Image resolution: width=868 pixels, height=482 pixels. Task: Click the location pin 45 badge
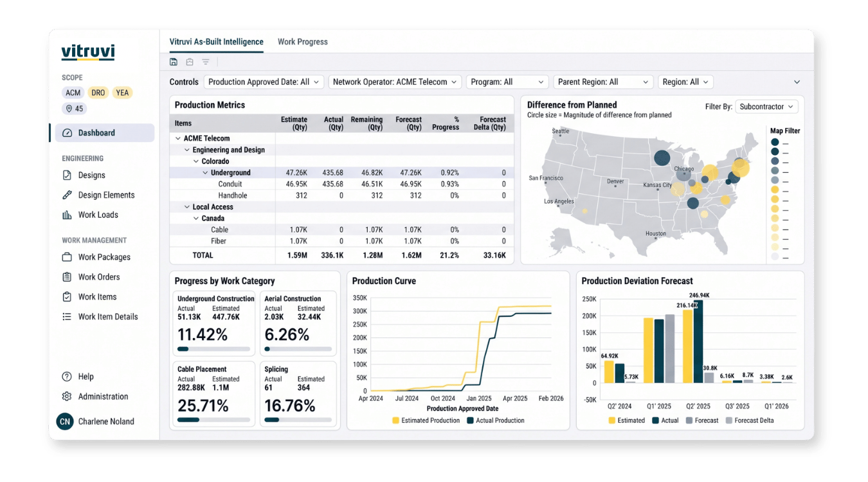(75, 109)
